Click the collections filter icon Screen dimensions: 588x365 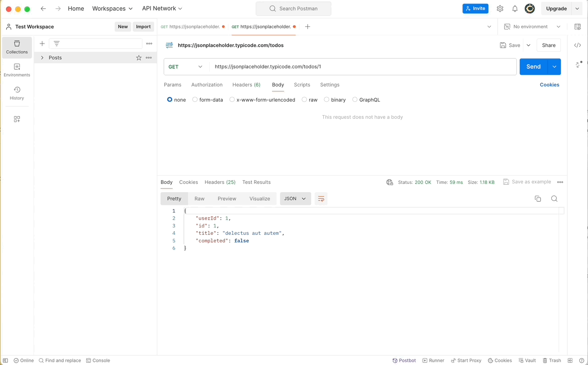pyautogui.click(x=57, y=44)
